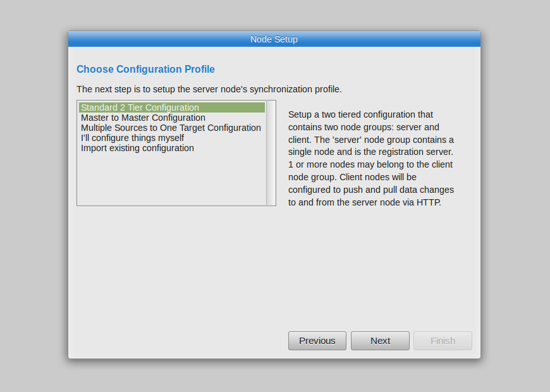Click the empty area inside profile list

point(172,179)
